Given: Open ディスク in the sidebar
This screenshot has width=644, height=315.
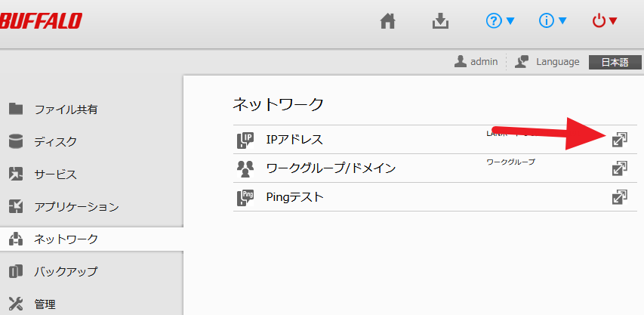Looking at the screenshot, I should pos(55,142).
